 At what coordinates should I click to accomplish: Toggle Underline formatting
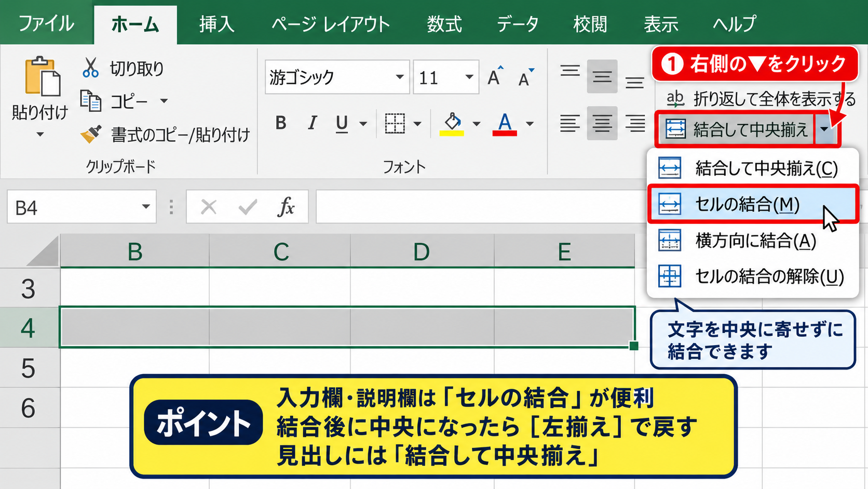[x=342, y=124]
